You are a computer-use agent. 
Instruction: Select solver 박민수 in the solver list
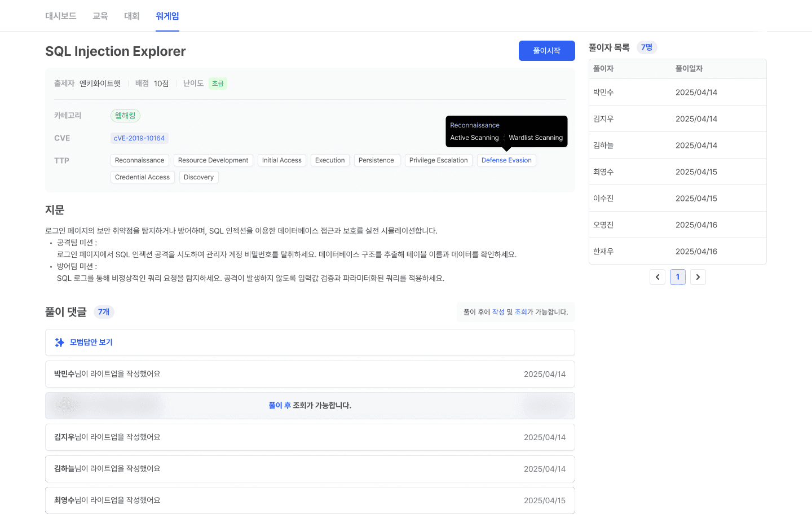[x=603, y=93]
